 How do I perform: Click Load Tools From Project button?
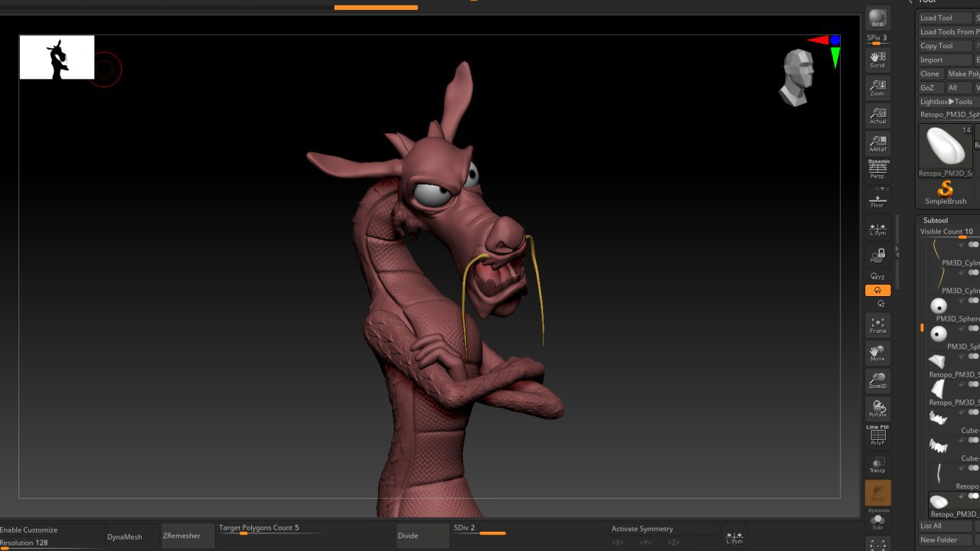tap(949, 31)
